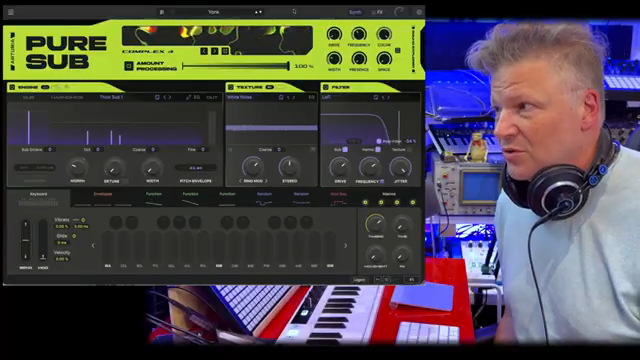Image resolution: width=640 pixels, height=360 pixels.
Task: Toggle Texture routing in Filter section
Action: coord(409,150)
